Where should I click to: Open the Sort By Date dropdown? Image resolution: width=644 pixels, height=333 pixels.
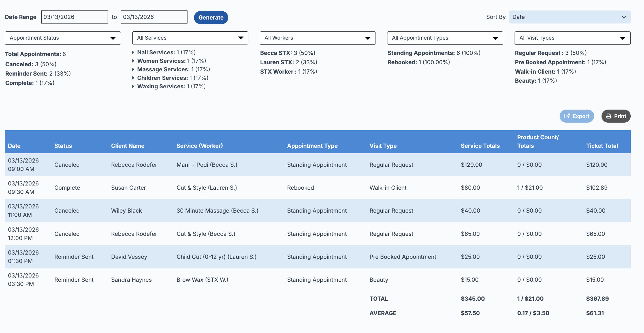(570, 17)
